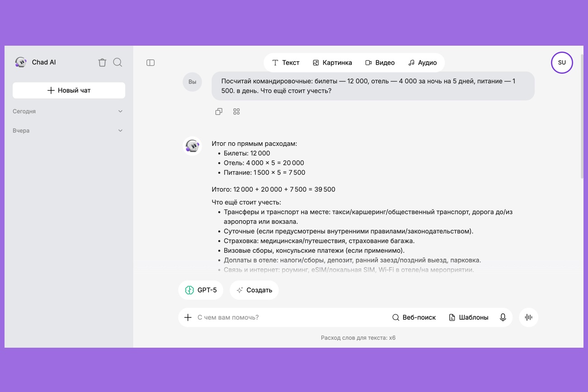Copy the user message with the copy icon
The width and height of the screenshot is (588, 392).
coord(219,112)
